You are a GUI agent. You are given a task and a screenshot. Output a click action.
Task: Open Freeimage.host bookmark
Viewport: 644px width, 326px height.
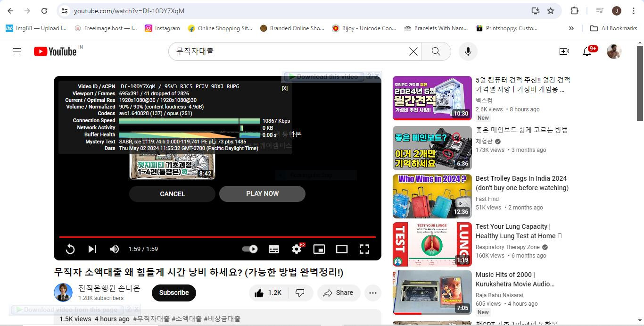pos(106,28)
